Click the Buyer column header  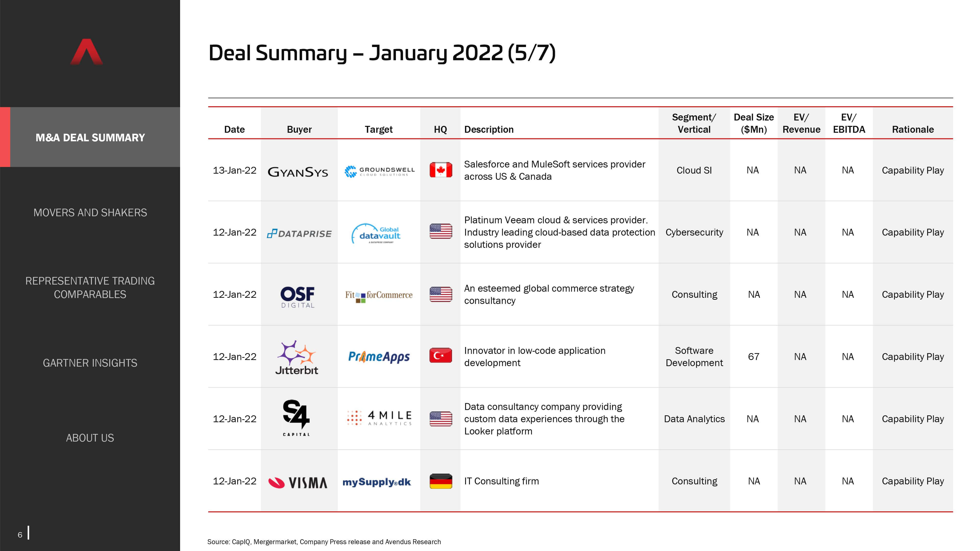pyautogui.click(x=299, y=129)
